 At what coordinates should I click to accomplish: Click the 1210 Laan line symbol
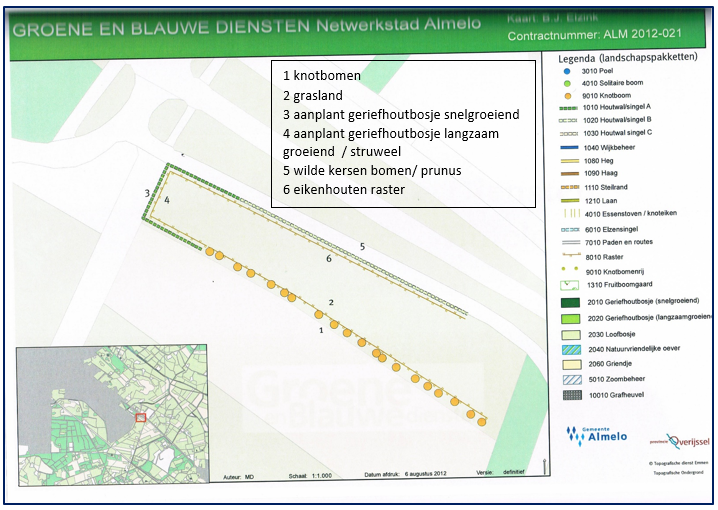point(571,201)
